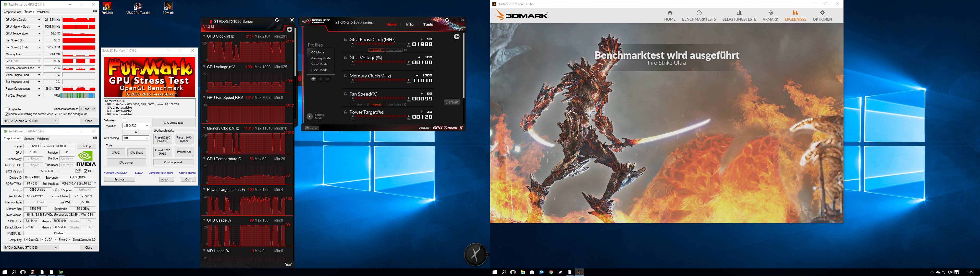Click the lock icon beside GPU Boost Clock

pyautogui.click(x=345, y=40)
